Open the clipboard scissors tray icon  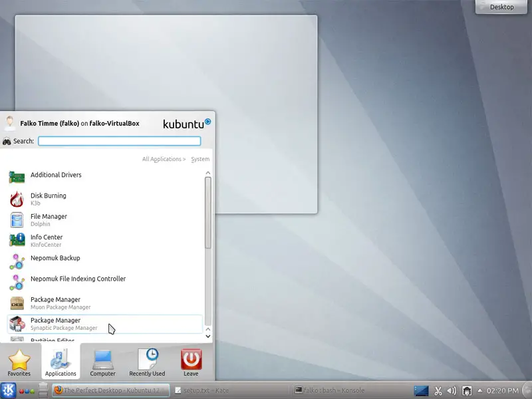[x=438, y=391]
